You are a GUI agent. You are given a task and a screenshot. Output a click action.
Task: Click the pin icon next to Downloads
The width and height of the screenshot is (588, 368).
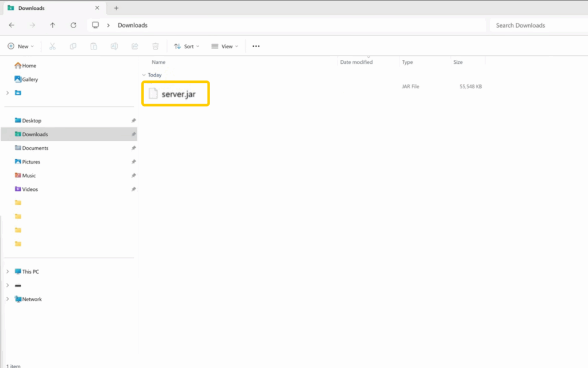[x=133, y=134]
